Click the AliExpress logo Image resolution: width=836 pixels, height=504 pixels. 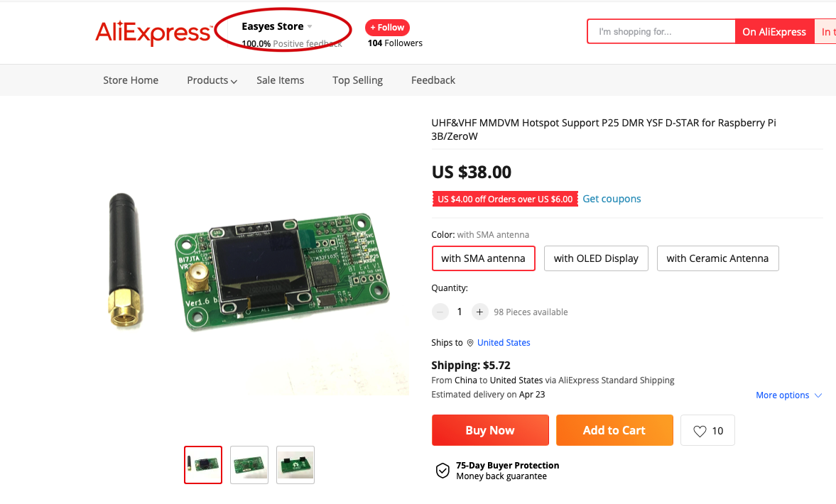pos(153,33)
